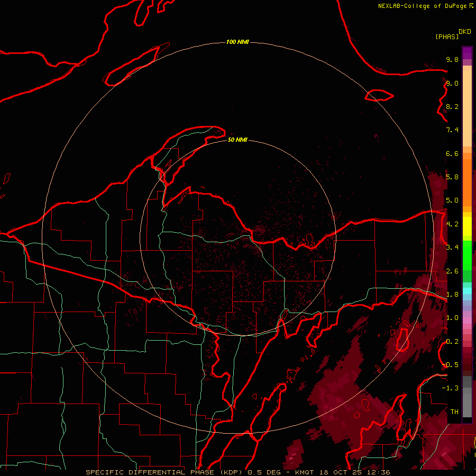Select the 100 NMI range ring label

pos(237,42)
